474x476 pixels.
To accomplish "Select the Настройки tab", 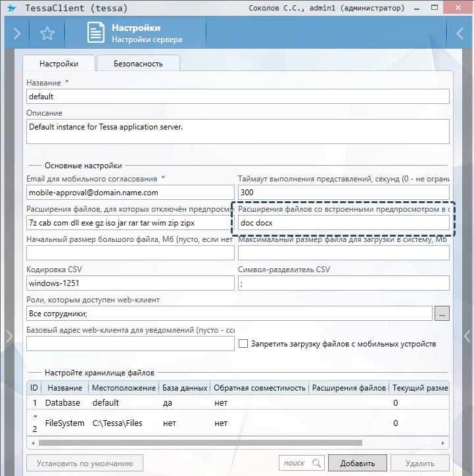I will point(59,64).
